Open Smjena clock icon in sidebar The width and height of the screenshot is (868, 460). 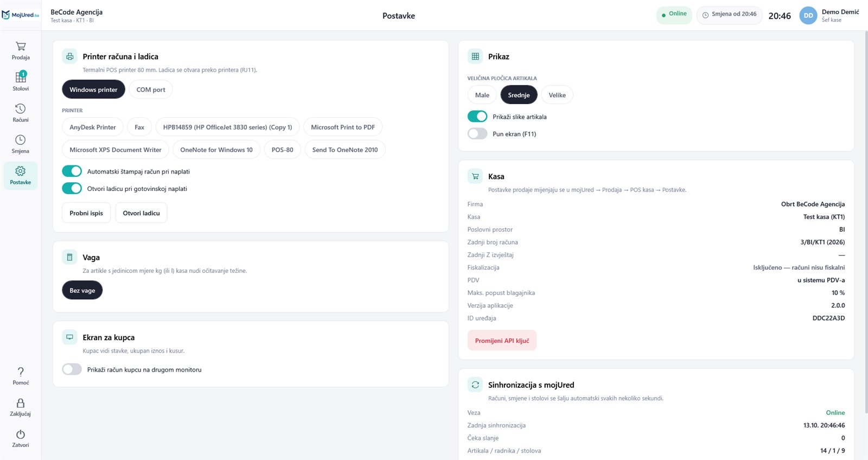click(x=21, y=140)
